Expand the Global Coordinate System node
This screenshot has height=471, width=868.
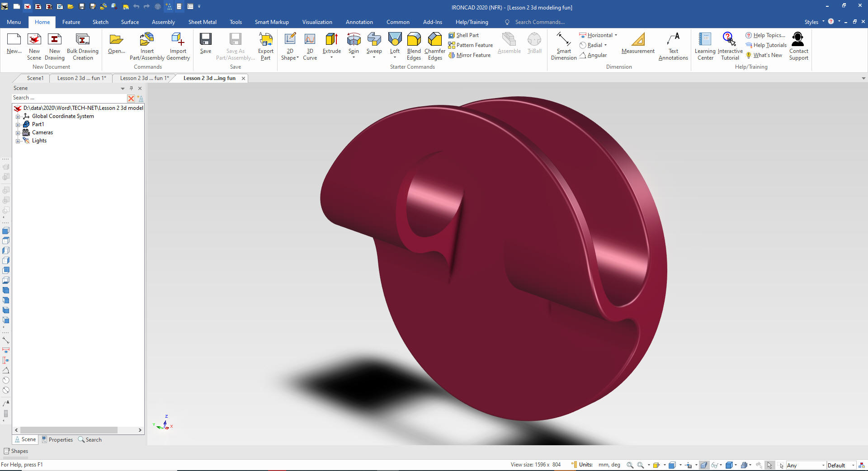click(x=18, y=116)
